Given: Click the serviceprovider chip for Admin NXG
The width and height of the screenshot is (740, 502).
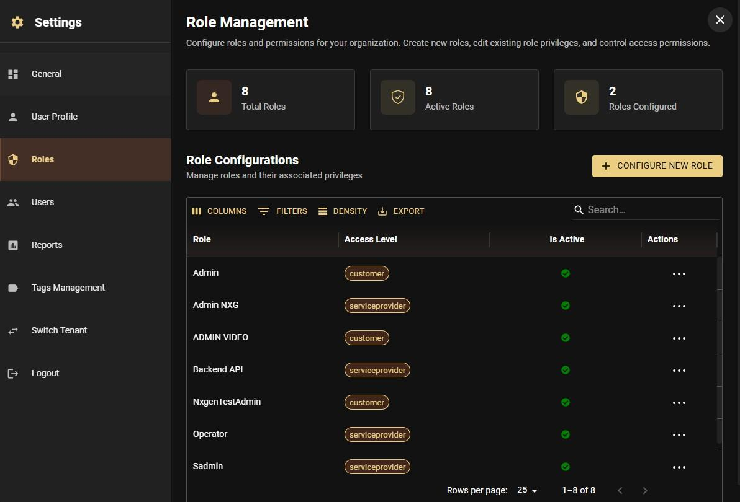Looking at the screenshot, I should click(377, 306).
